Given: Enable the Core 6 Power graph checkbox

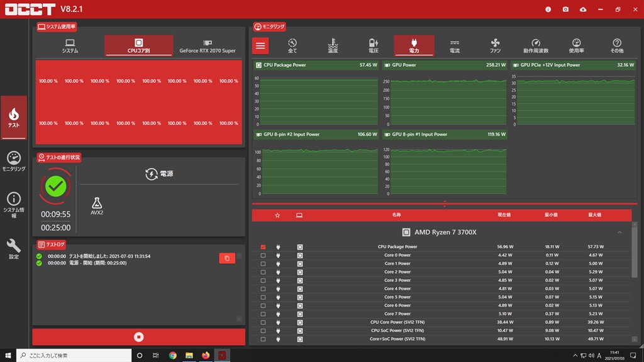Looking at the screenshot, I should (264, 306).
